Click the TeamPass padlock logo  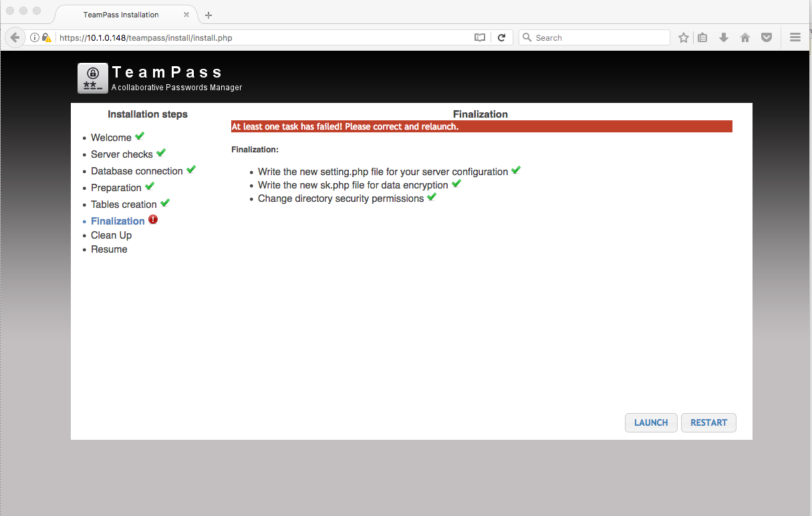point(92,78)
